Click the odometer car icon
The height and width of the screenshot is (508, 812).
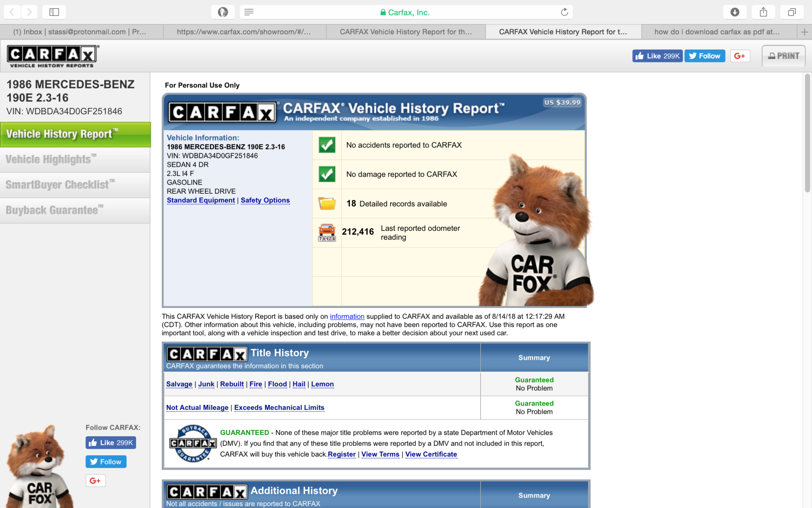[x=327, y=233]
